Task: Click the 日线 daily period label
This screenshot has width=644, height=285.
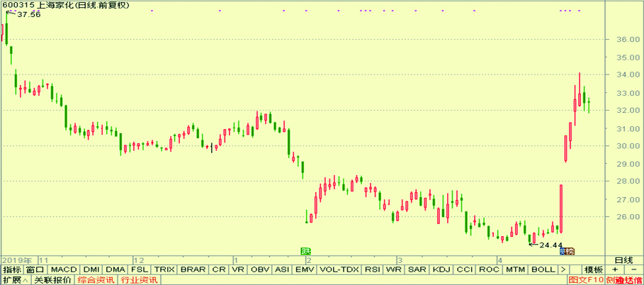Action: [624, 260]
